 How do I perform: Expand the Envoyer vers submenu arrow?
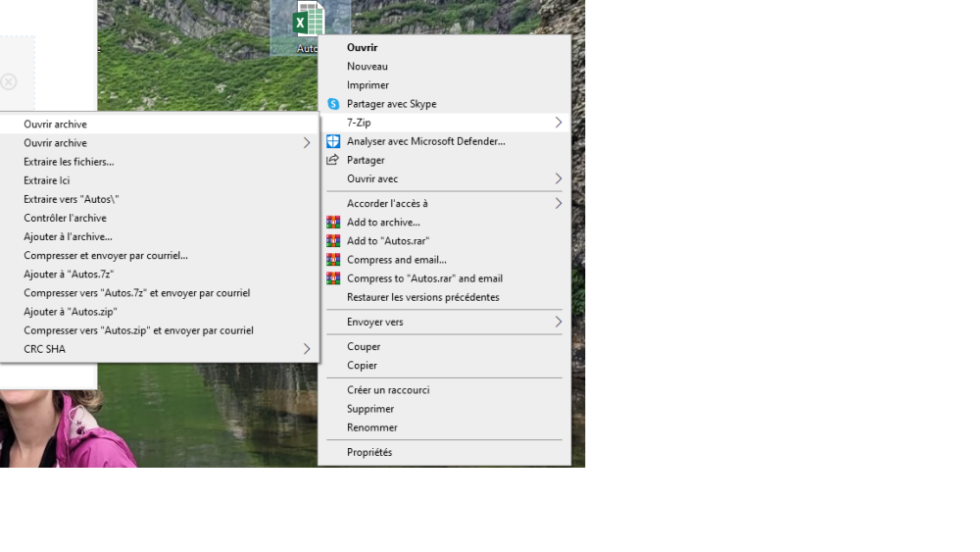point(558,322)
